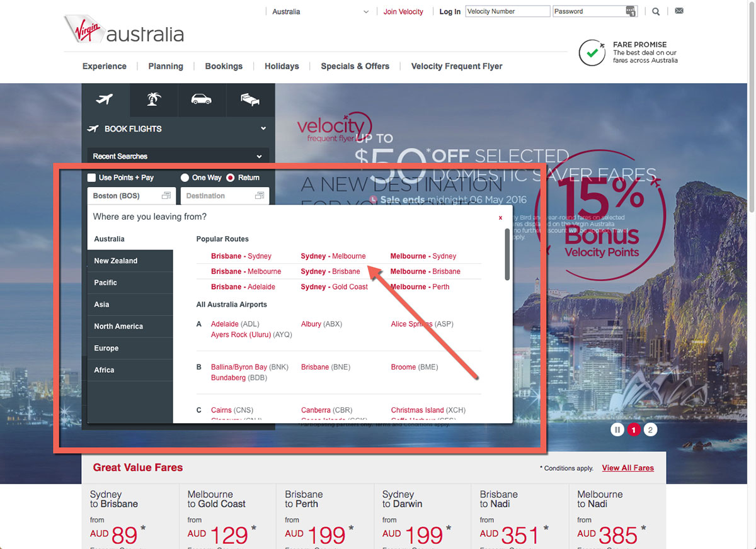The height and width of the screenshot is (549, 756).
Task: Open the Australia country dropdown
Action: tap(320, 11)
